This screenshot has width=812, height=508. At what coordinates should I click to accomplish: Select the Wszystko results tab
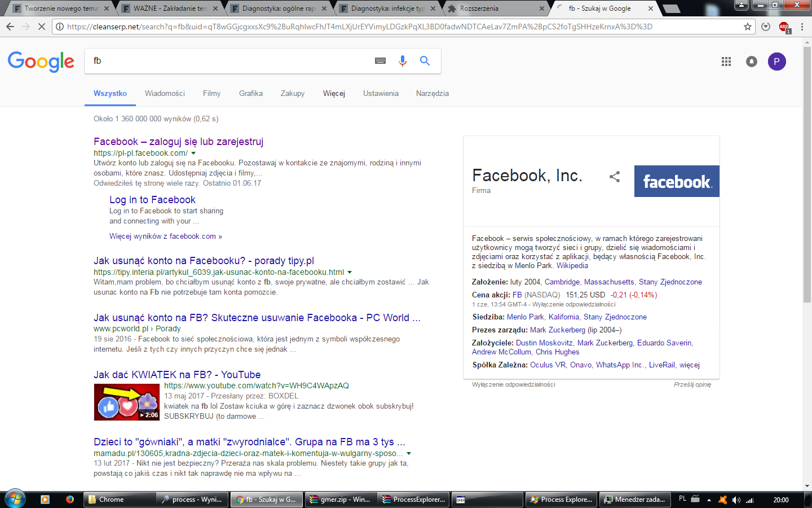tap(110, 94)
